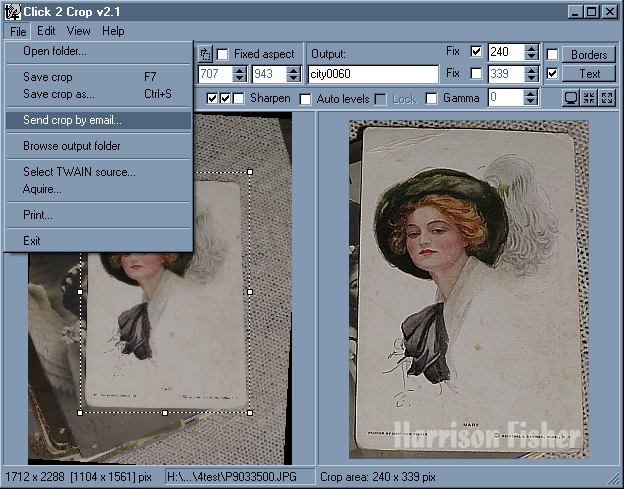Viewport: 624px width, 489px height.
Task: Decrease output width 240 with down arrow
Action: 531,56
